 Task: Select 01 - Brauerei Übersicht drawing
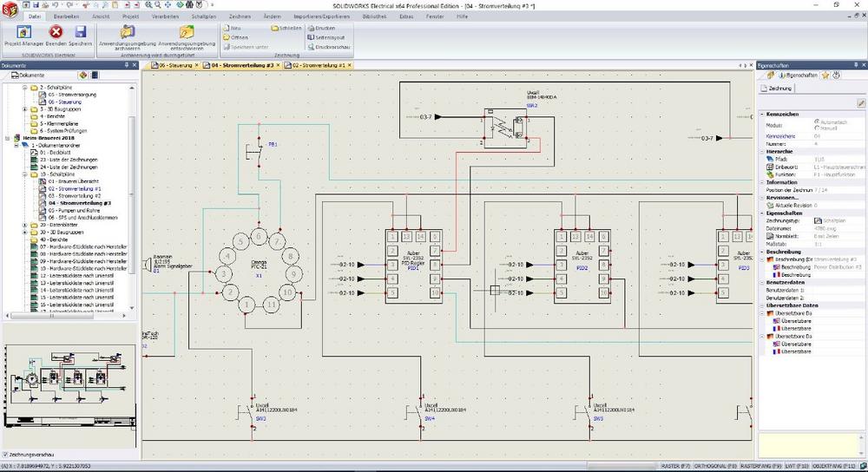[73, 181]
